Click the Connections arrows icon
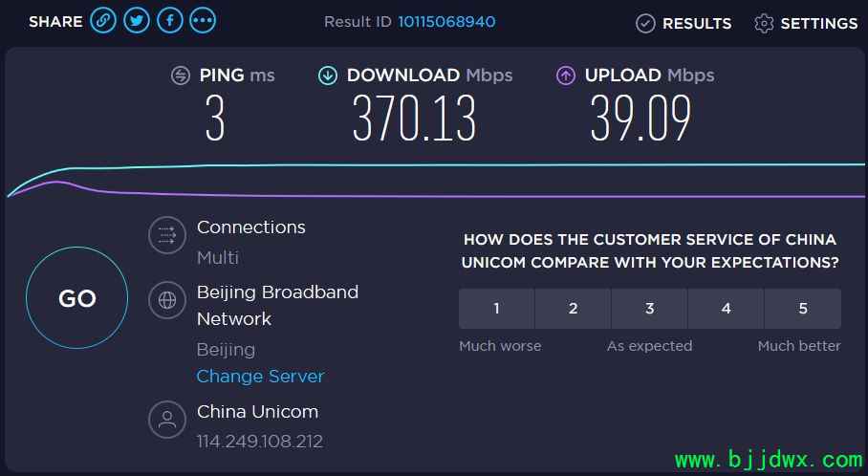 pos(167,235)
